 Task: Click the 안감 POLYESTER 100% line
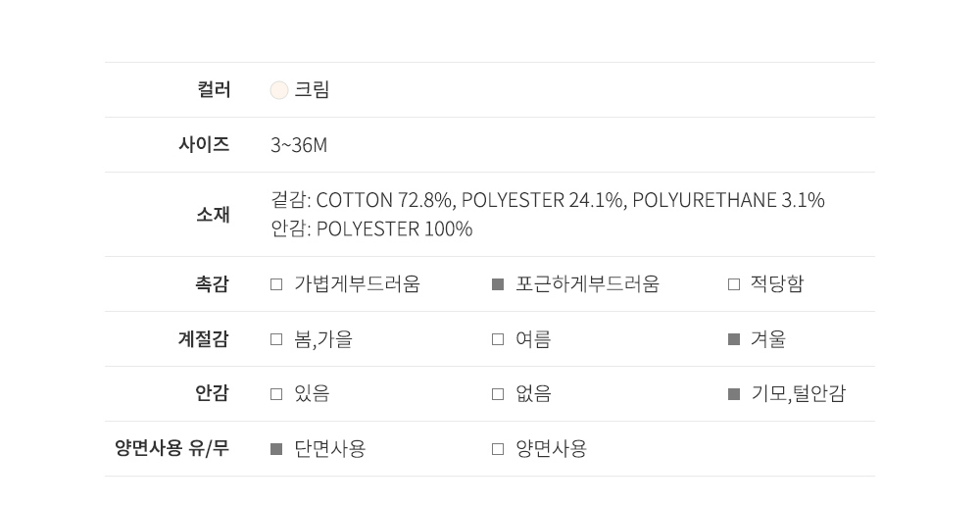[371, 229]
